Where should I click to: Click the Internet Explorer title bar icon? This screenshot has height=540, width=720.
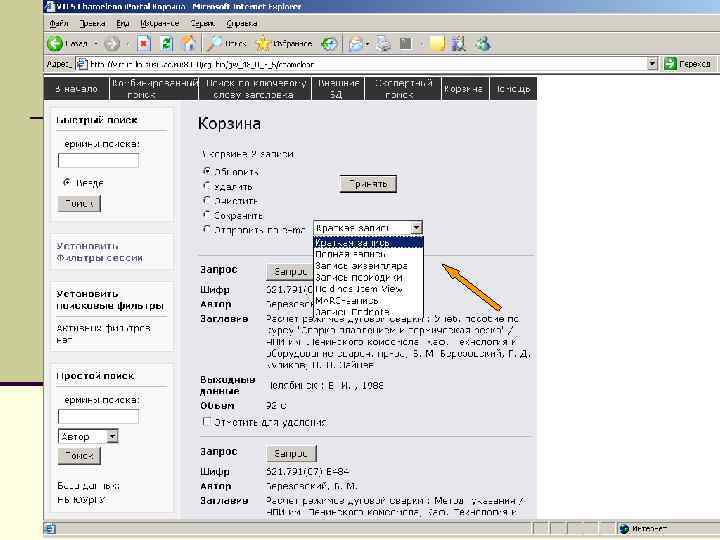50,6
